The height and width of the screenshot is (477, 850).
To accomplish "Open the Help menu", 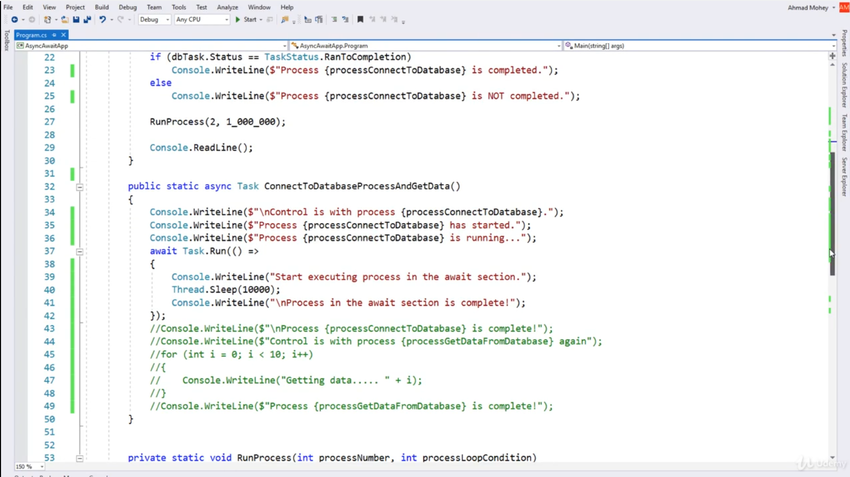I will click(287, 8).
